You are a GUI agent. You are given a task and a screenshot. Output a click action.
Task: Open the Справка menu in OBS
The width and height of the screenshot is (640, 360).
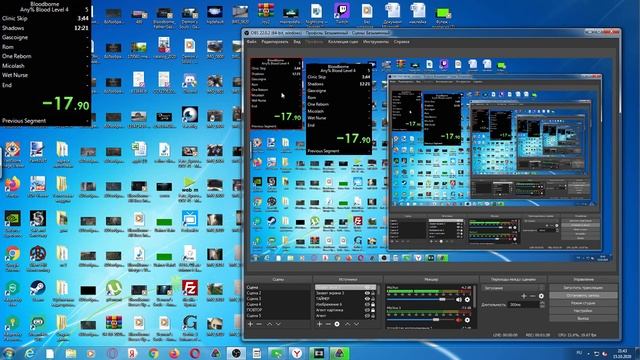point(402,42)
